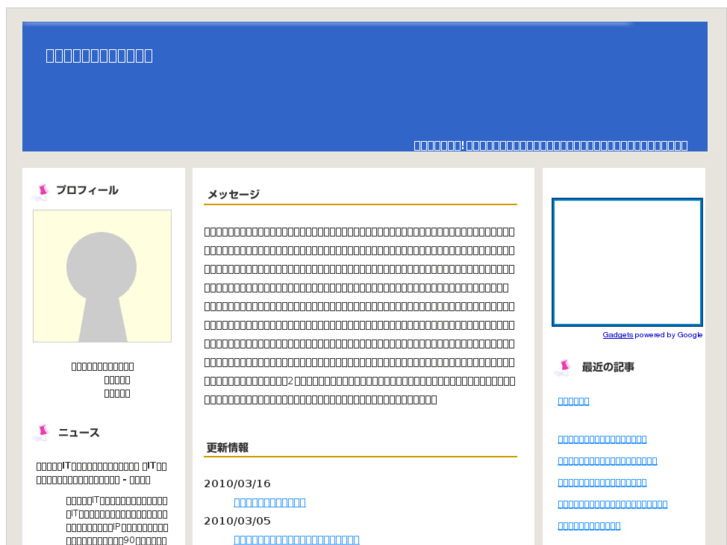Click the profile name text below the avatar

click(x=102, y=366)
